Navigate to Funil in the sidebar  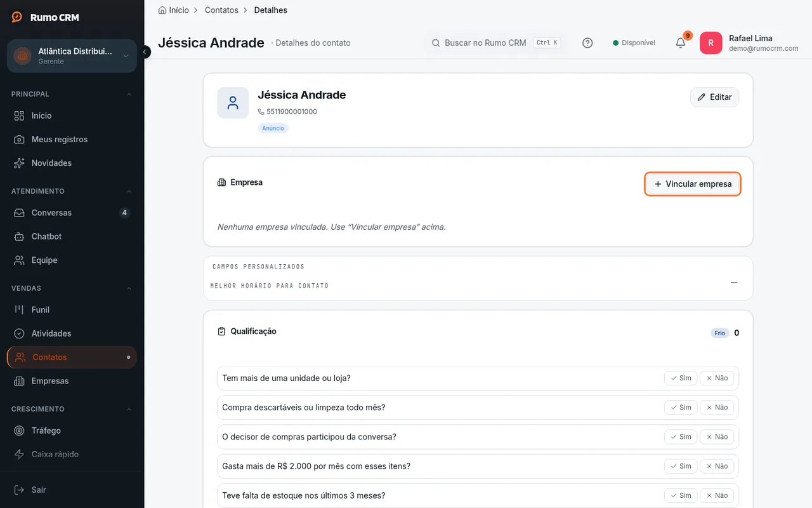72,310
